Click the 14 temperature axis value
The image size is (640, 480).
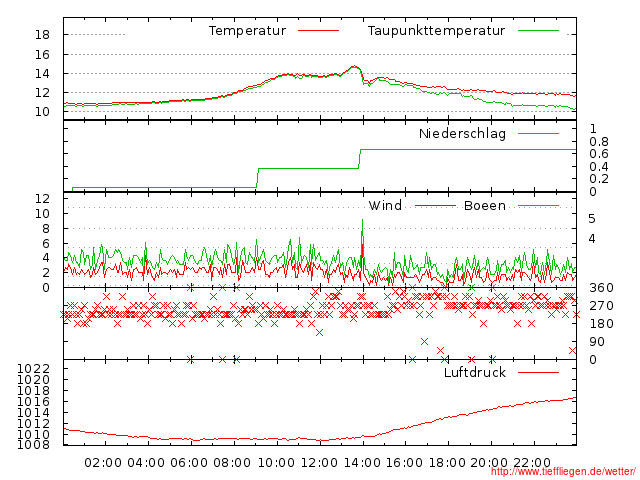42,73
